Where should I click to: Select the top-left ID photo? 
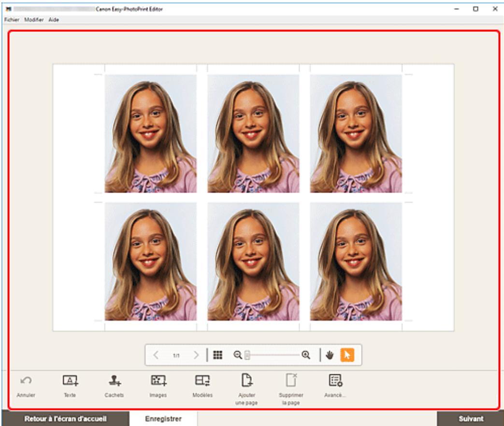pyautogui.click(x=150, y=134)
